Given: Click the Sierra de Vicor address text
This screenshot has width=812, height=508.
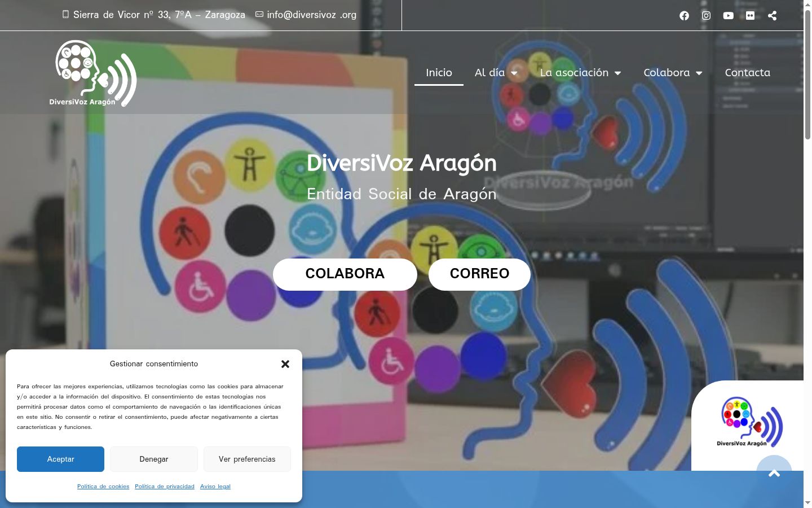Looking at the screenshot, I should point(159,15).
